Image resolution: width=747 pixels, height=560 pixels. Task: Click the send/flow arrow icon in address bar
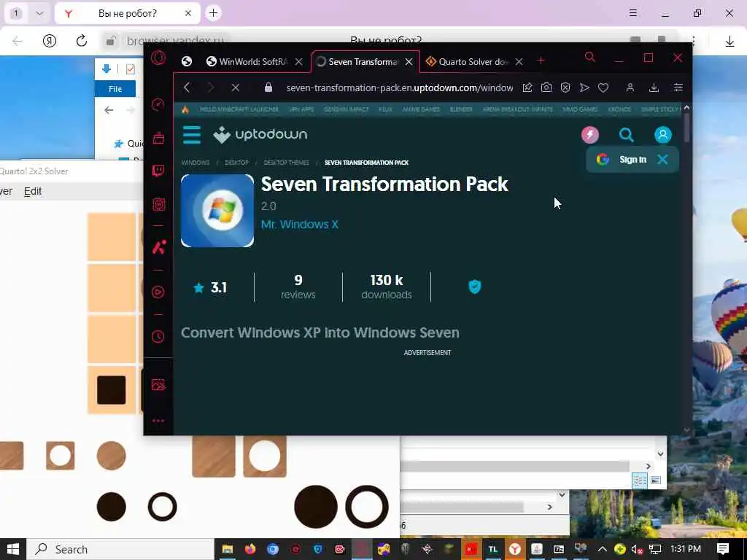click(x=584, y=87)
